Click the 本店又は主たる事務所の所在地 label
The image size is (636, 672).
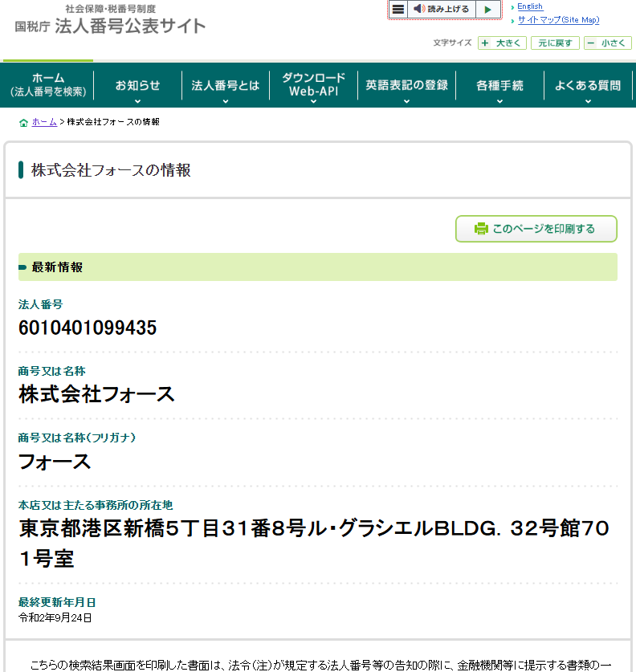(x=95, y=505)
